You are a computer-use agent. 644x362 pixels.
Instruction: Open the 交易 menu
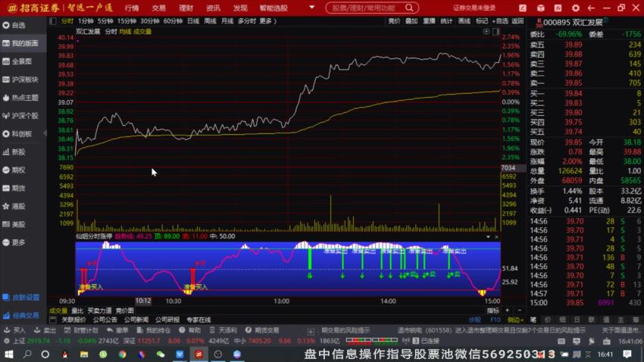click(158, 8)
